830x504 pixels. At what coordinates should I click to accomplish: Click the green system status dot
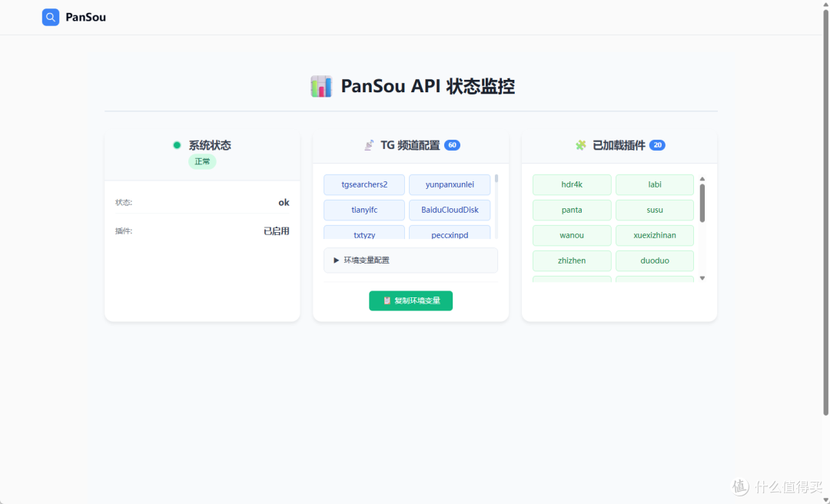(x=177, y=145)
